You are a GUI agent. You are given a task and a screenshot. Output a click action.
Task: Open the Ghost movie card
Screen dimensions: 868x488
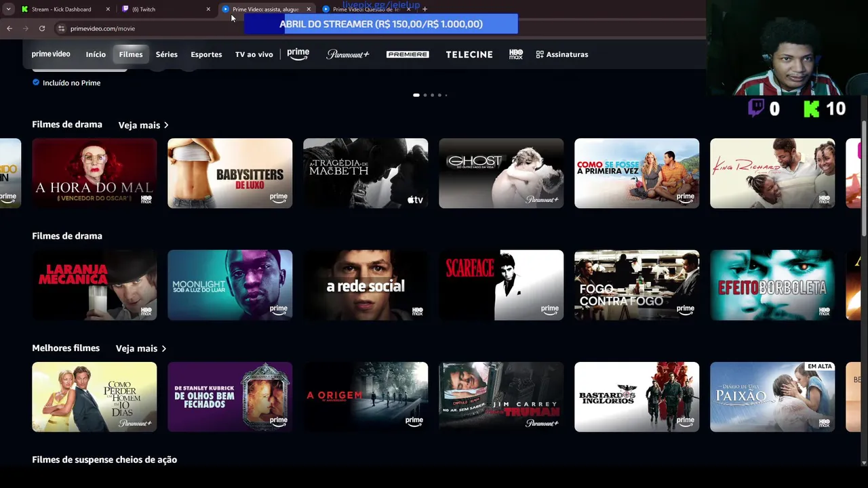point(501,173)
